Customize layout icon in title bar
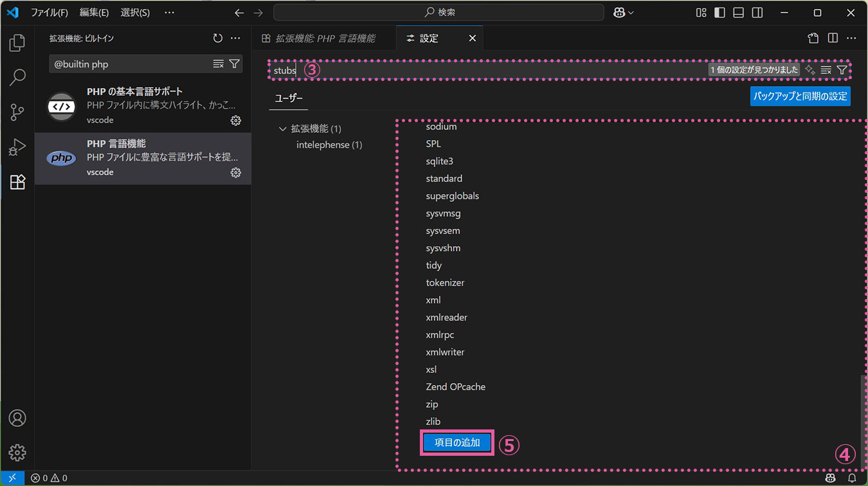 tap(701, 13)
